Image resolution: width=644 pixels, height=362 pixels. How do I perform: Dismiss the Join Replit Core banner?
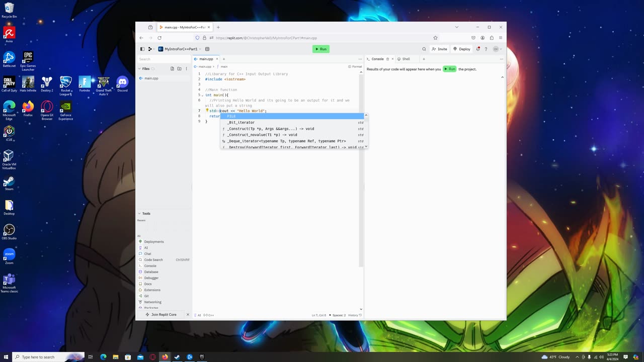188,315
